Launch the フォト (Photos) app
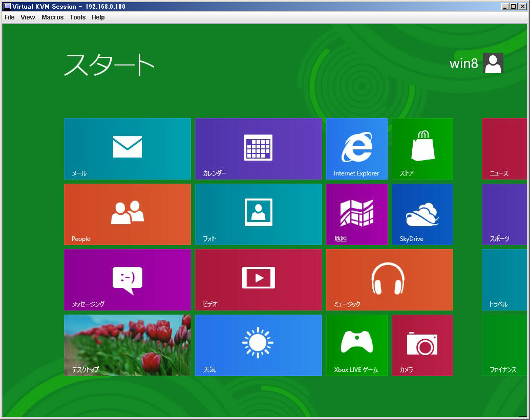The image size is (530, 420). click(258, 214)
